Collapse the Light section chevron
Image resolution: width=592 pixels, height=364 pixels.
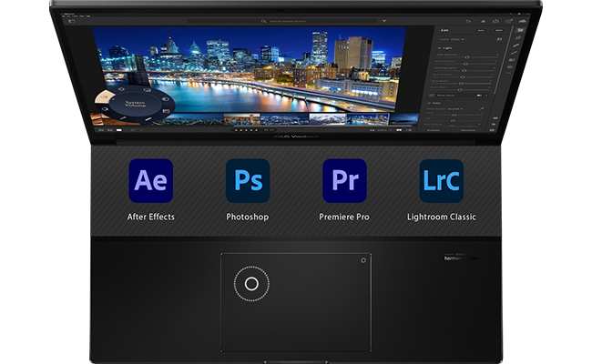coord(439,48)
